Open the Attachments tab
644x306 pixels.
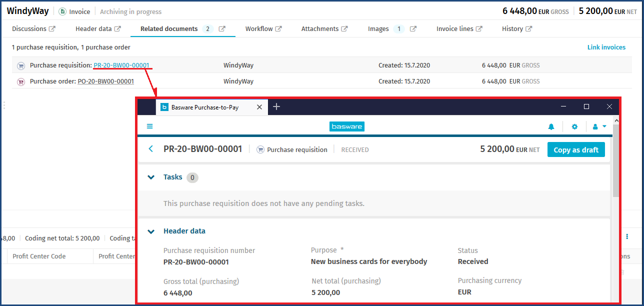320,29
